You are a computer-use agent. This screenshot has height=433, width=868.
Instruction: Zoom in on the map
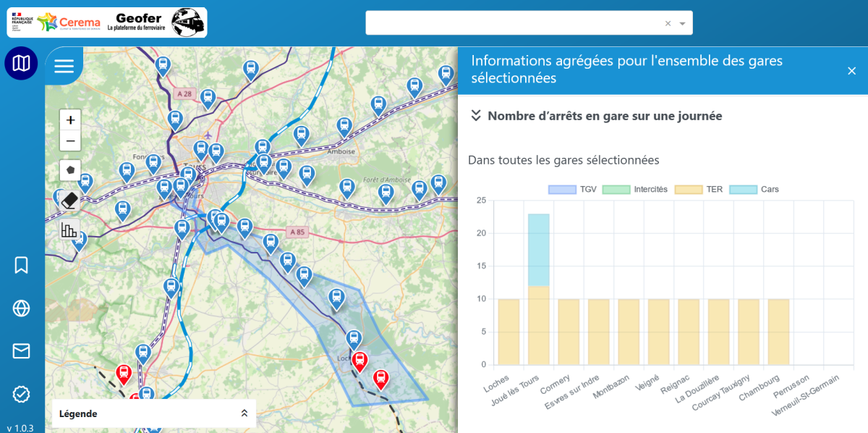(x=70, y=120)
